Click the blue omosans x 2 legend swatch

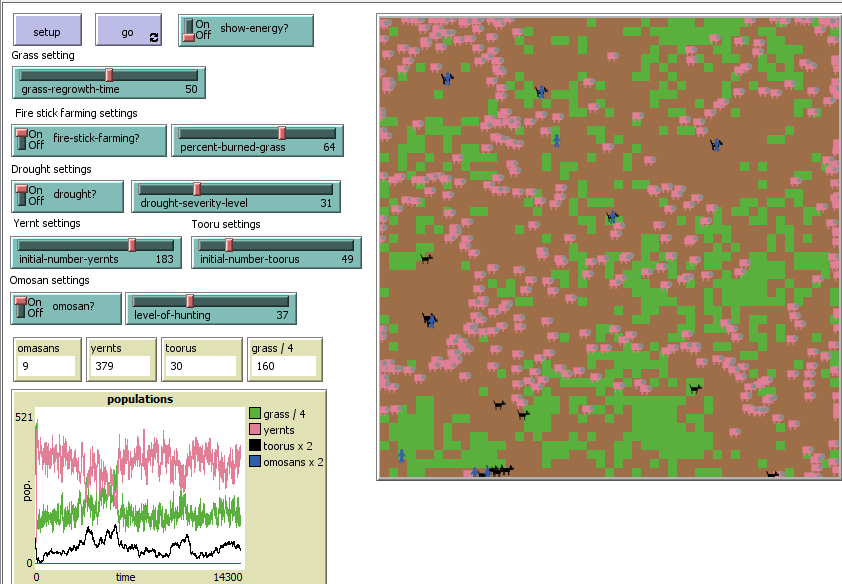tap(255, 462)
